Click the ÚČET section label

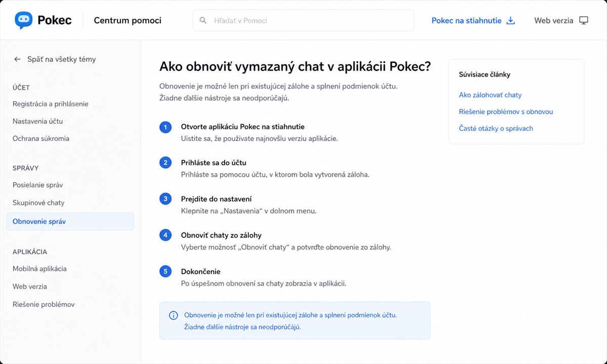point(21,87)
